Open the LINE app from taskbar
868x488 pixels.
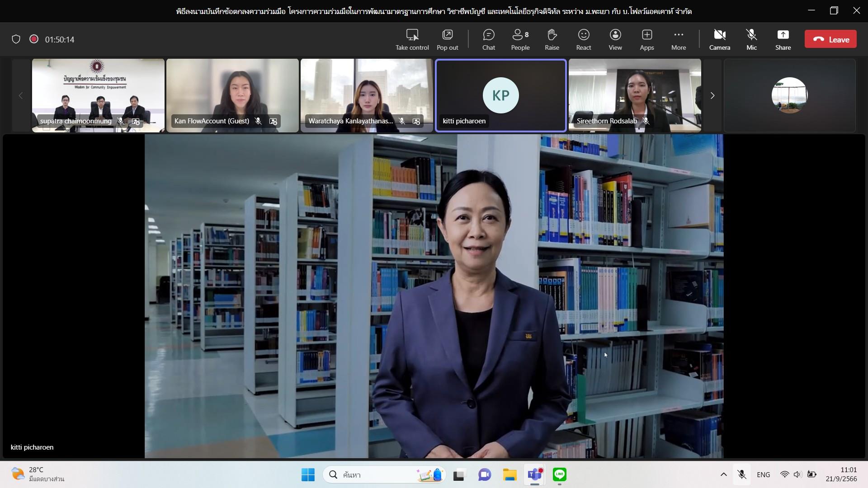pyautogui.click(x=560, y=474)
